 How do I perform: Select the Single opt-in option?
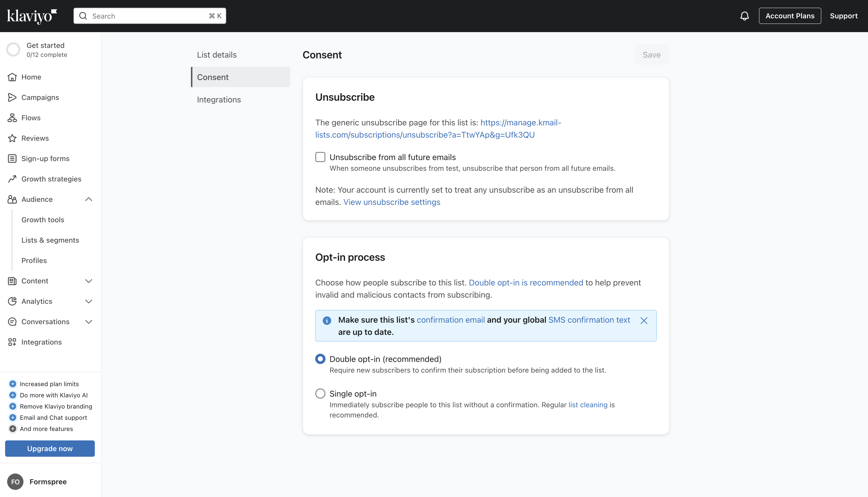(320, 393)
